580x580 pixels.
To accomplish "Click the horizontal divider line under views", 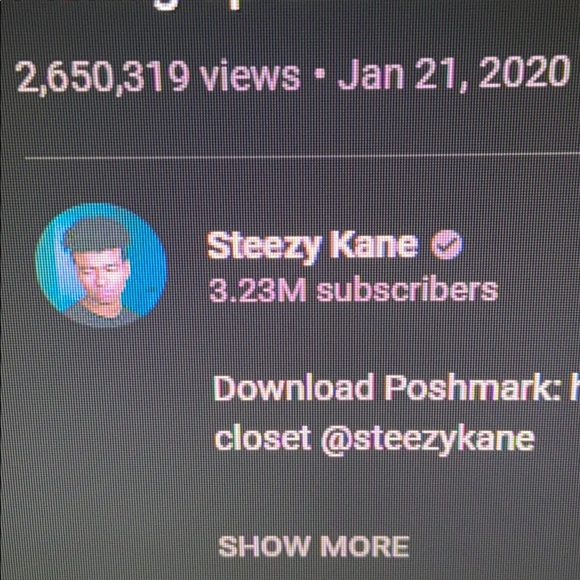I will click(302, 156).
